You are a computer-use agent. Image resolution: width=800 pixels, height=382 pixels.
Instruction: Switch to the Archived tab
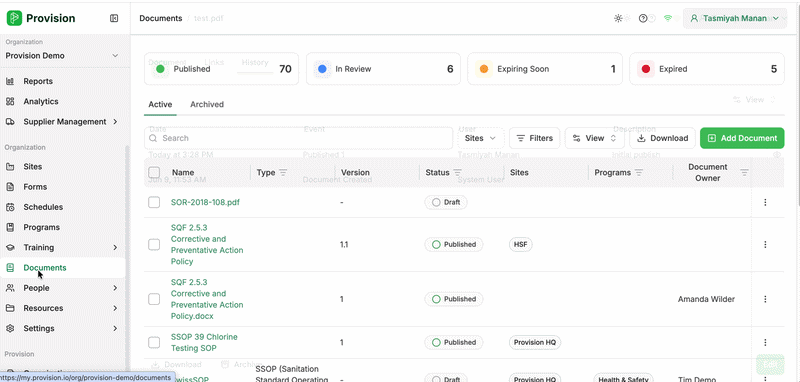207,105
